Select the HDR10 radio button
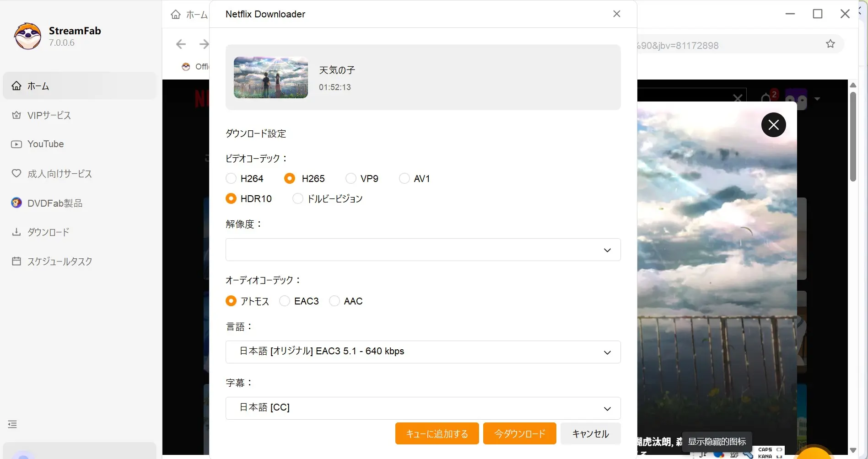The width and height of the screenshot is (868, 459). pyautogui.click(x=231, y=198)
